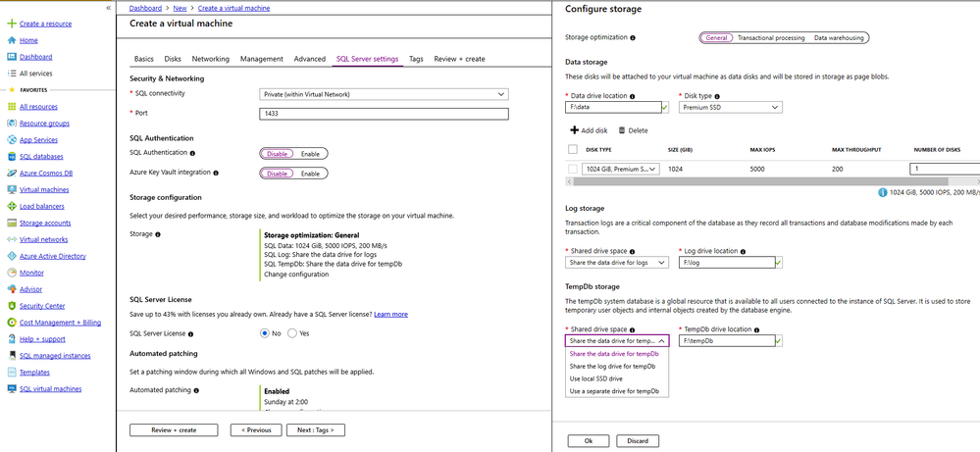Click the Next : Tags > button
Viewport: 980px width, 452px height.
click(316, 430)
